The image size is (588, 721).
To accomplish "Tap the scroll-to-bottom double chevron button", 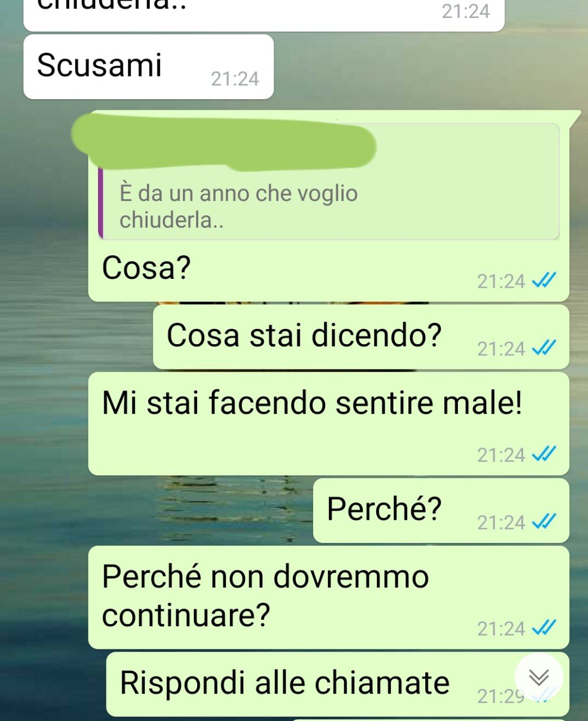I will (539, 677).
